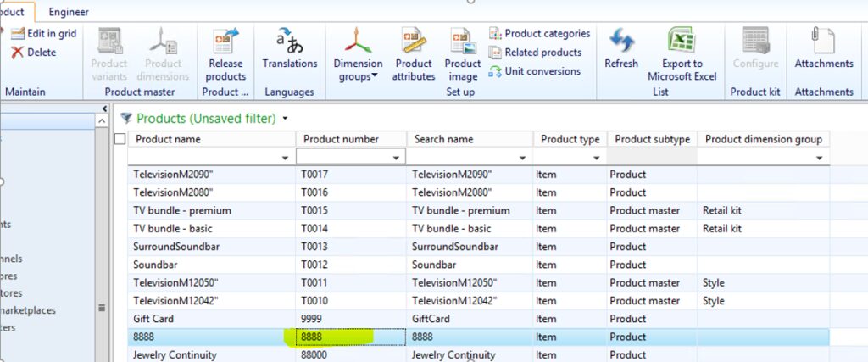Viewport: 868px width, 362px height.
Task: Switch to the Engineer tab
Action: pyautogui.click(x=69, y=12)
